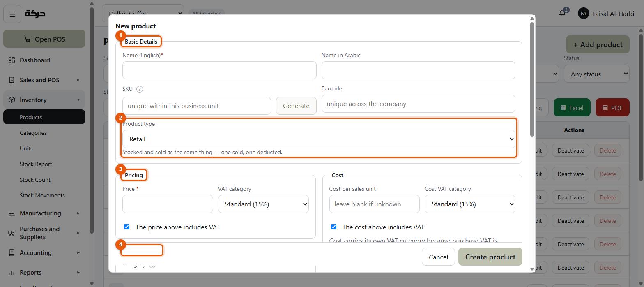Click the Name in Arabic input field

418,70
